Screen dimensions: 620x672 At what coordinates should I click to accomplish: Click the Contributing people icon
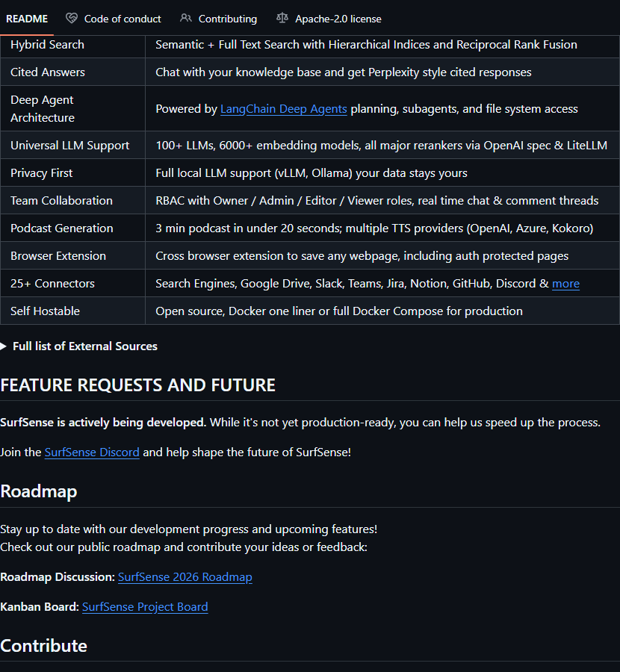click(x=186, y=19)
